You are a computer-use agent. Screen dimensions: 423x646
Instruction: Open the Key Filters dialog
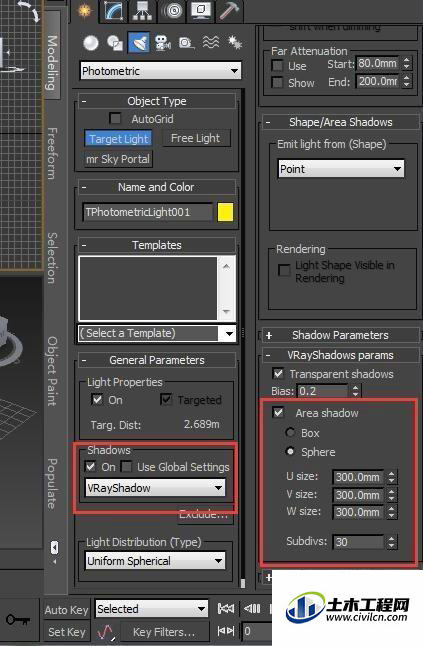coord(164,632)
